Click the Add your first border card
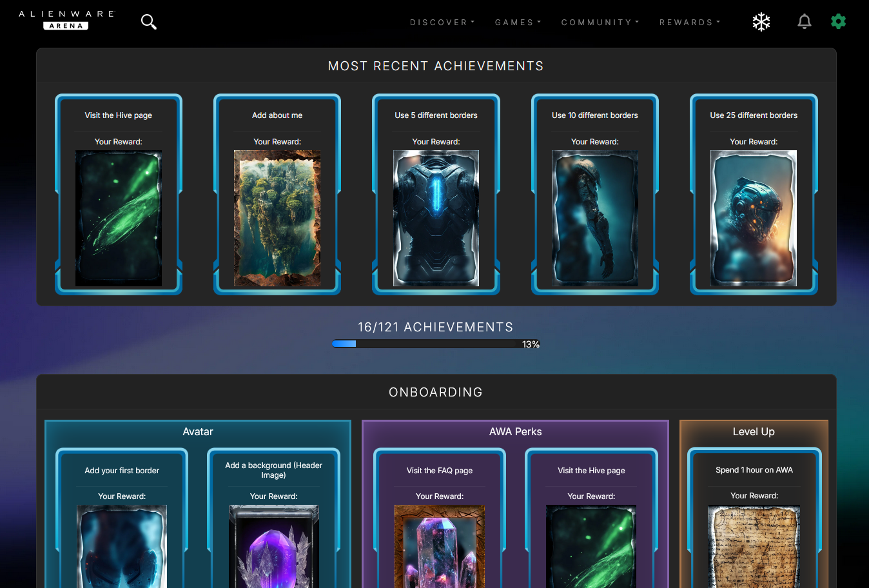Screen dimensions: 869x588 point(122,518)
